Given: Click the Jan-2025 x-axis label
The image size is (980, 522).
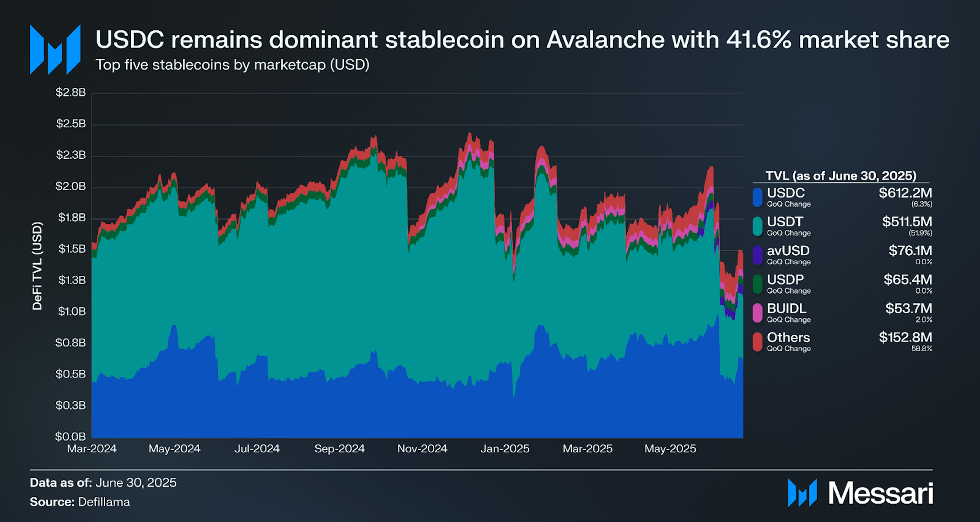Looking at the screenshot, I should pyautogui.click(x=505, y=449).
